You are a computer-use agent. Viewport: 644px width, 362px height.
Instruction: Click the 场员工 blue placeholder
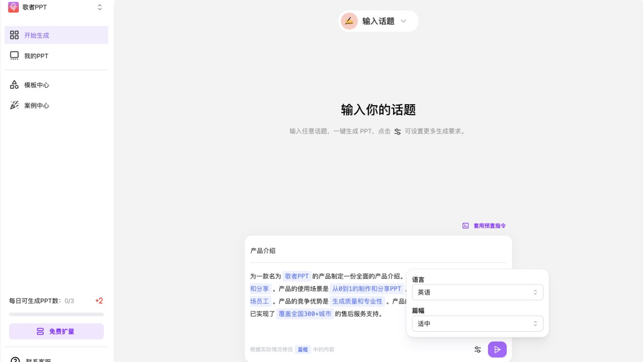click(x=260, y=301)
